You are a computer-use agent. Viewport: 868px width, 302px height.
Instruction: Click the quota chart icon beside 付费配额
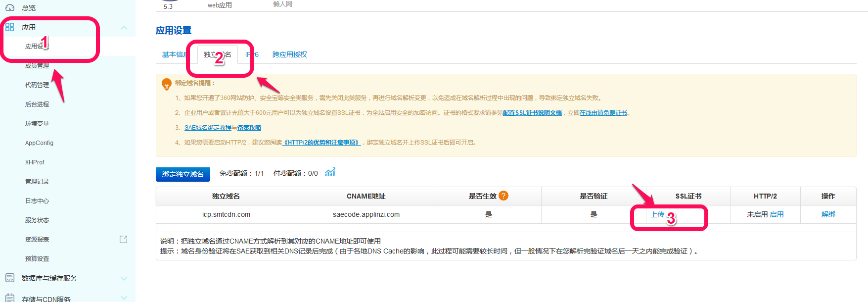click(x=330, y=172)
